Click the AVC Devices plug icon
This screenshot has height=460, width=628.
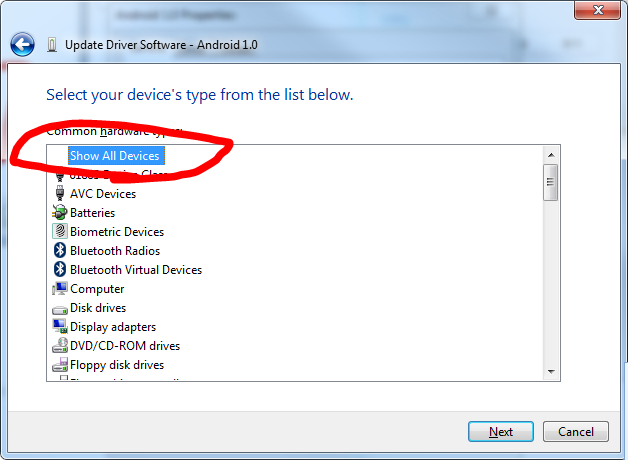(x=60, y=193)
